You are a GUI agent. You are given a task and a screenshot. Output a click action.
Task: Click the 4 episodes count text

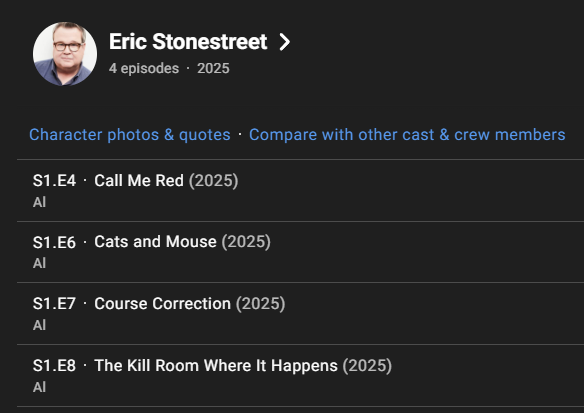tap(144, 69)
